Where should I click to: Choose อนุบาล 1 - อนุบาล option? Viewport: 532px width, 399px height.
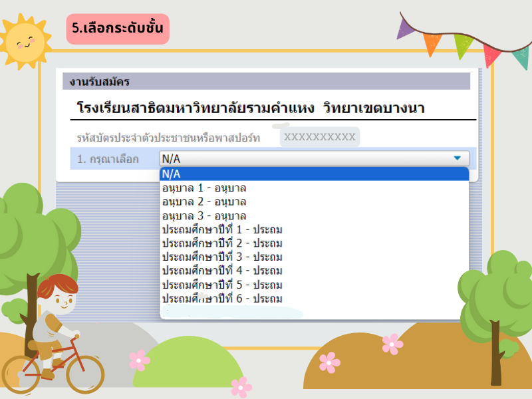pyautogui.click(x=314, y=188)
